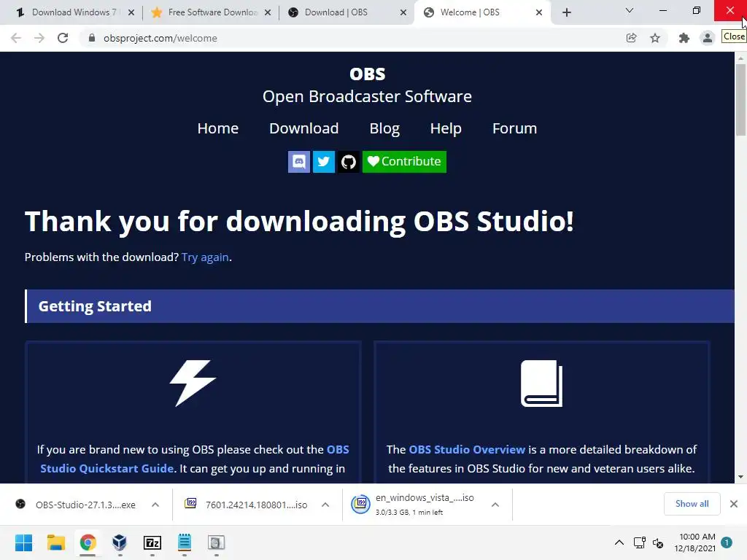Open the OBS Studio Overview link
This screenshot has width=747, height=560.
(x=467, y=449)
